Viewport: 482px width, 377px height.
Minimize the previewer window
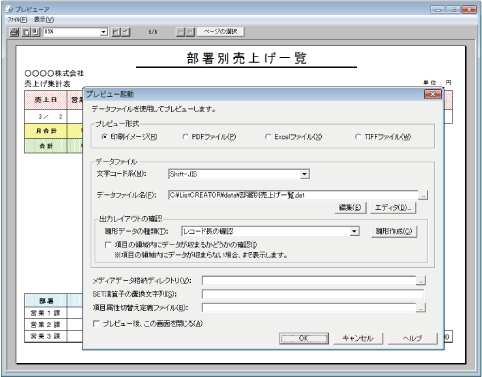pos(437,10)
